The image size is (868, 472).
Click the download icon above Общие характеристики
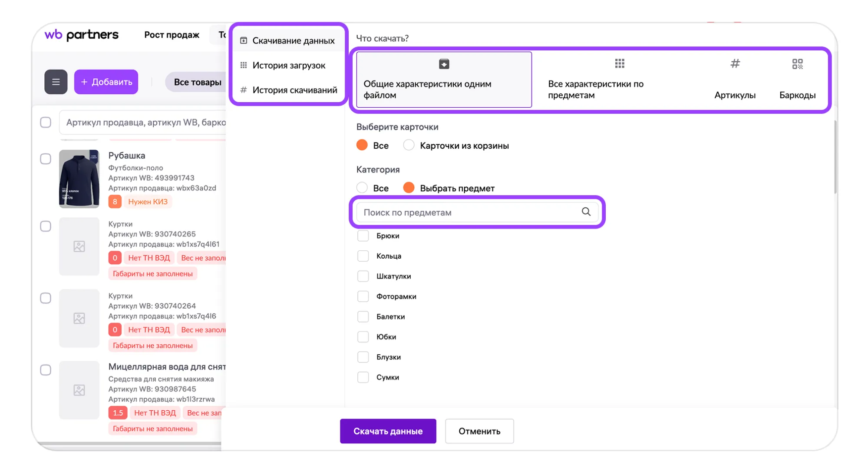444,64
